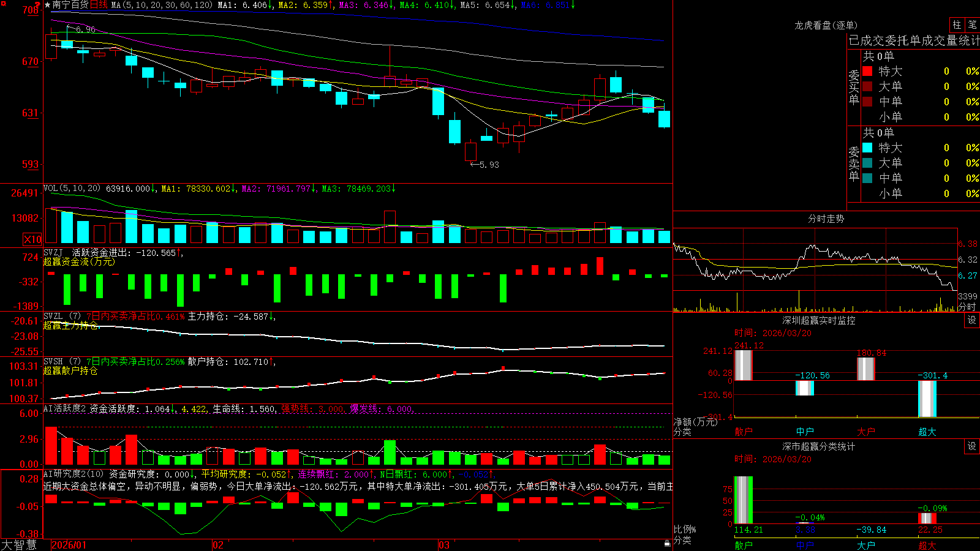Select the MA(5,10,20,30,60,120) indicator label

pos(162,5)
